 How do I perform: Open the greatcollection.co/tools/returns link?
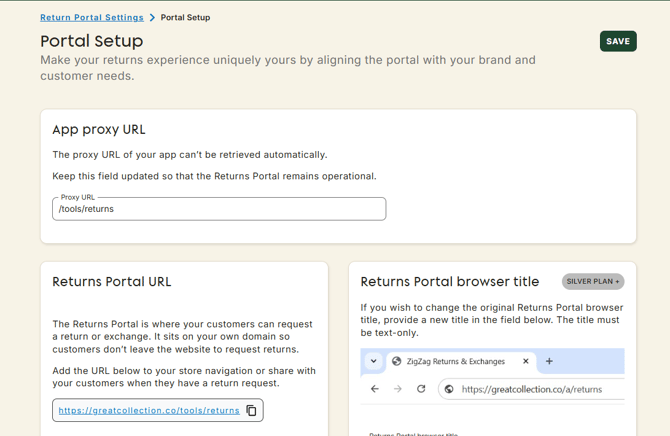[x=149, y=410]
